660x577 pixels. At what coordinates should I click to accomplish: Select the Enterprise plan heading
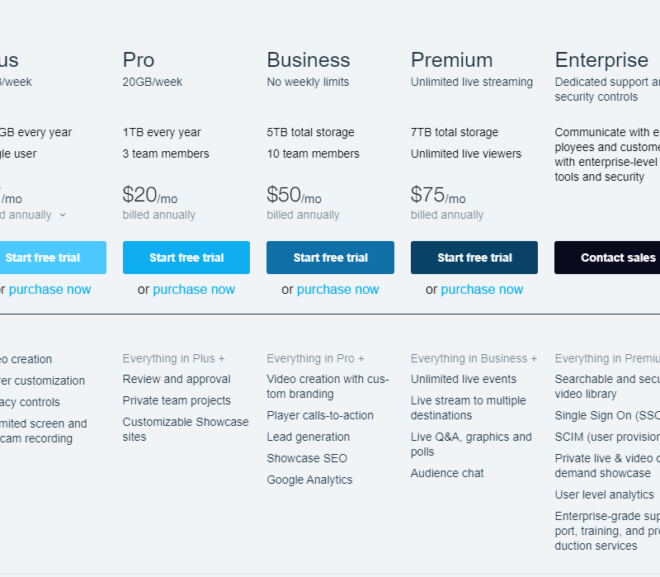click(601, 60)
